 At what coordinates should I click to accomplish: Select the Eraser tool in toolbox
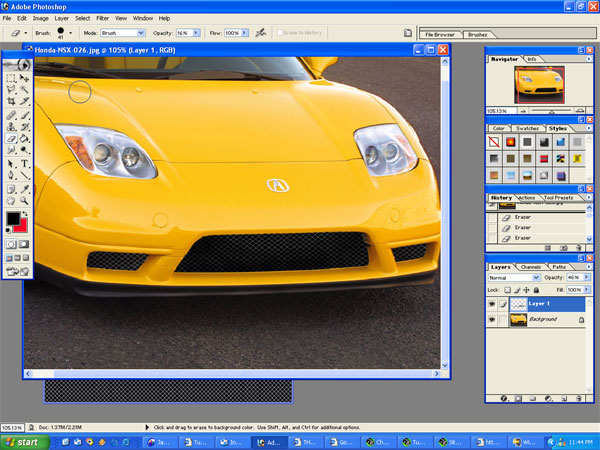coord(11,139)
